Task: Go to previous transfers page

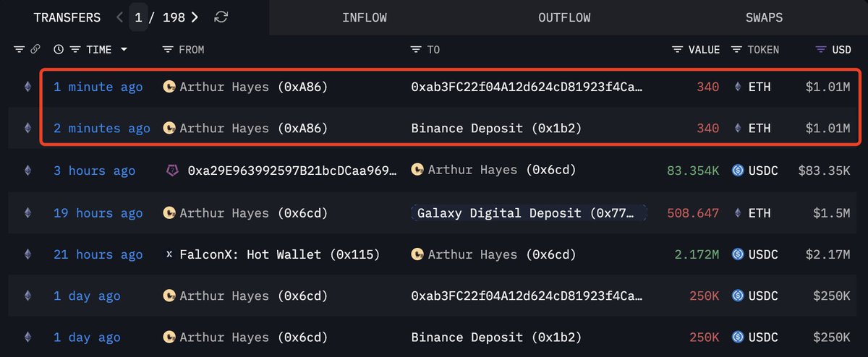Action: tap(119, 17)
